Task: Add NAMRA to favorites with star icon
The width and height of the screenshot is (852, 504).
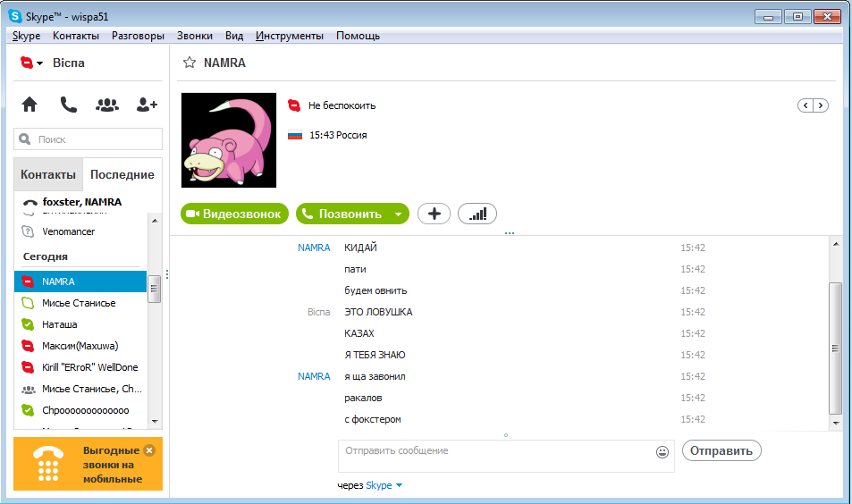Action: tap(189, 63)
